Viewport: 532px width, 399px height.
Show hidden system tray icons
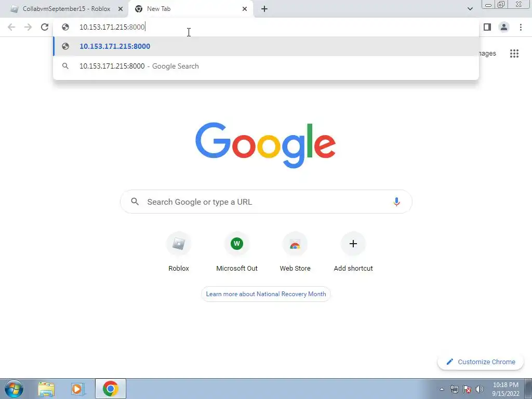coord(442,389)
